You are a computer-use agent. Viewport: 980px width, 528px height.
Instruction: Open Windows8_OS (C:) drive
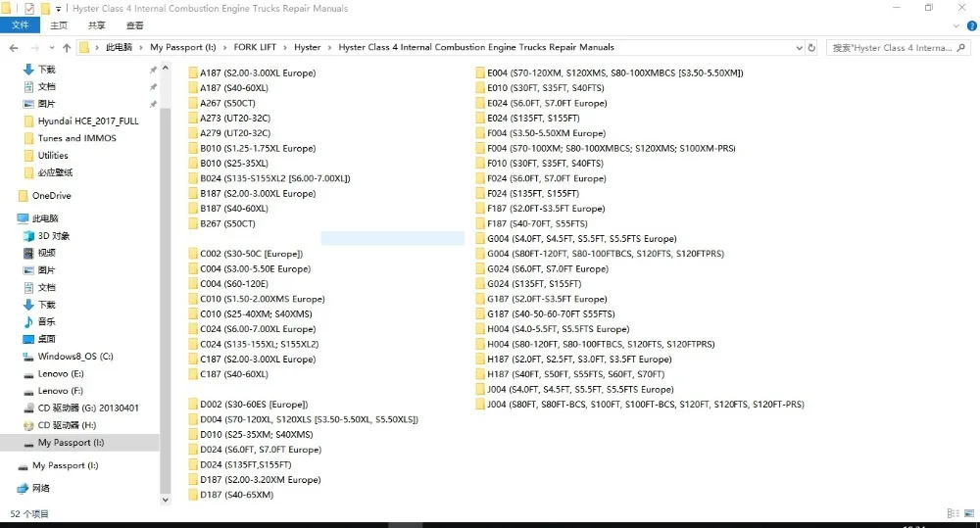point(75,357)
